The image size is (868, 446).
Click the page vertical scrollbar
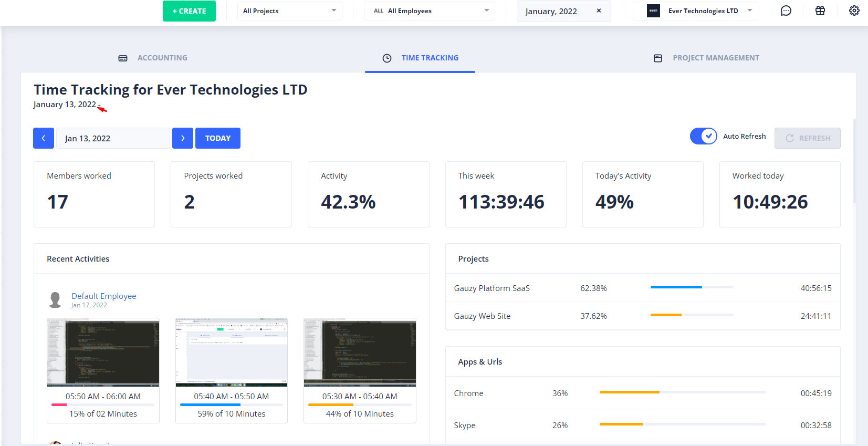pos(855,161)
